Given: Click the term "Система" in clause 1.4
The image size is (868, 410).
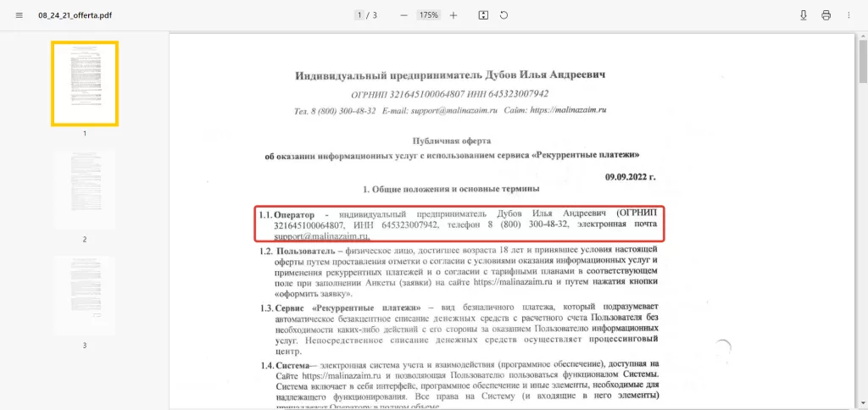Looking at the screenshot, I should click(292, 365).
